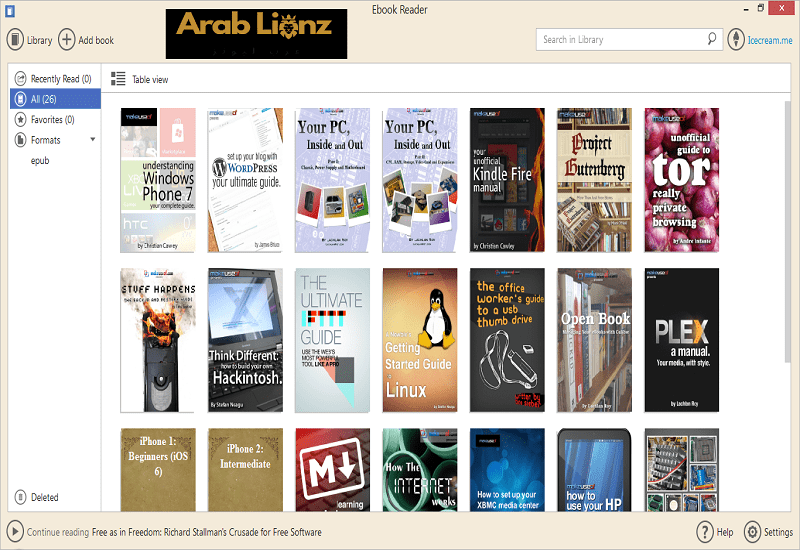Open iPhone 1: Beginners (iOS 6) book
The image size is (800, 550).
point(158,470)
